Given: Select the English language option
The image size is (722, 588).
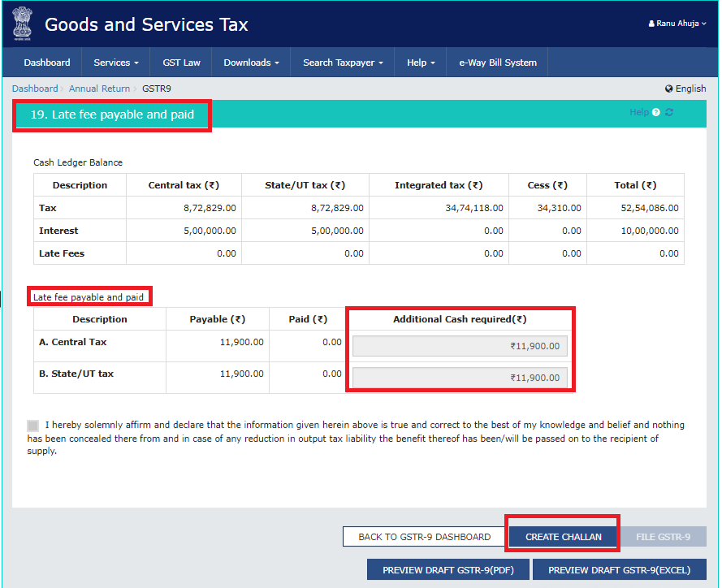Looking at the screenshot, I should (x=690, y=89).
